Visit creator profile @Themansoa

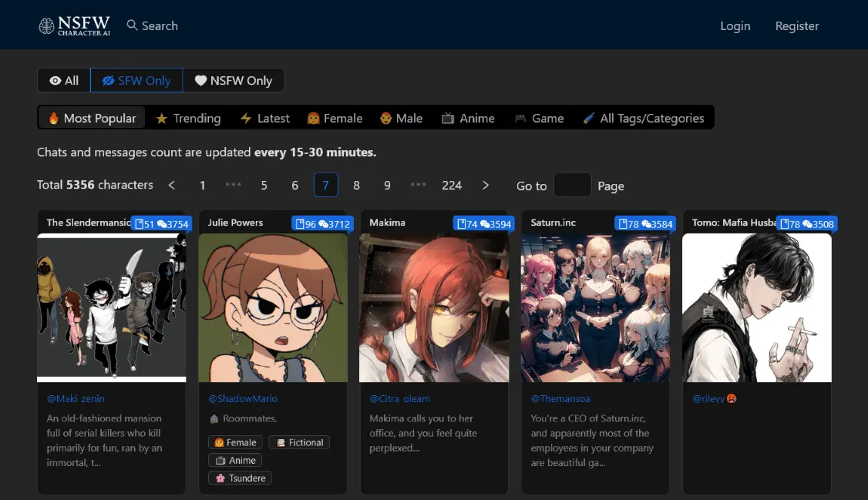click(x=560, y=399)
